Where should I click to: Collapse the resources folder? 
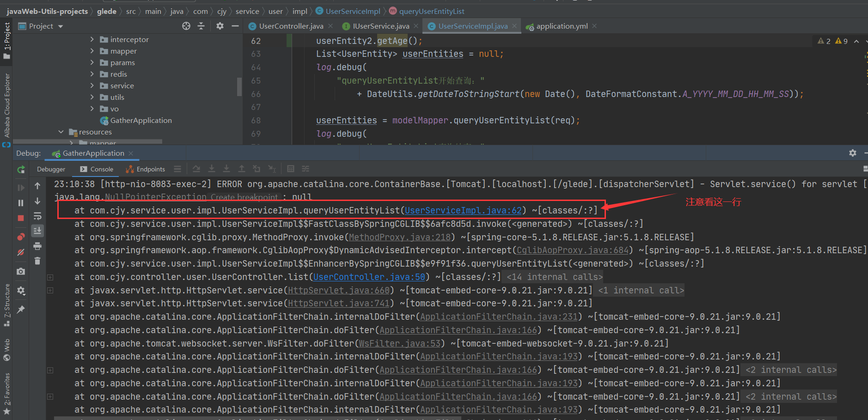point(61,132)
